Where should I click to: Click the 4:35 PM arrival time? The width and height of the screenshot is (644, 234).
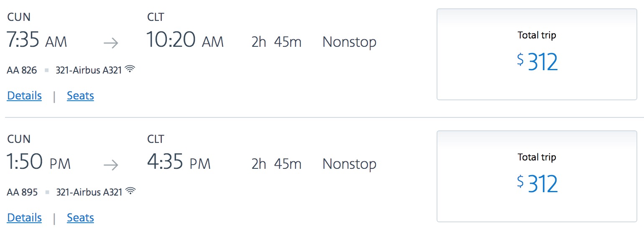179,163
